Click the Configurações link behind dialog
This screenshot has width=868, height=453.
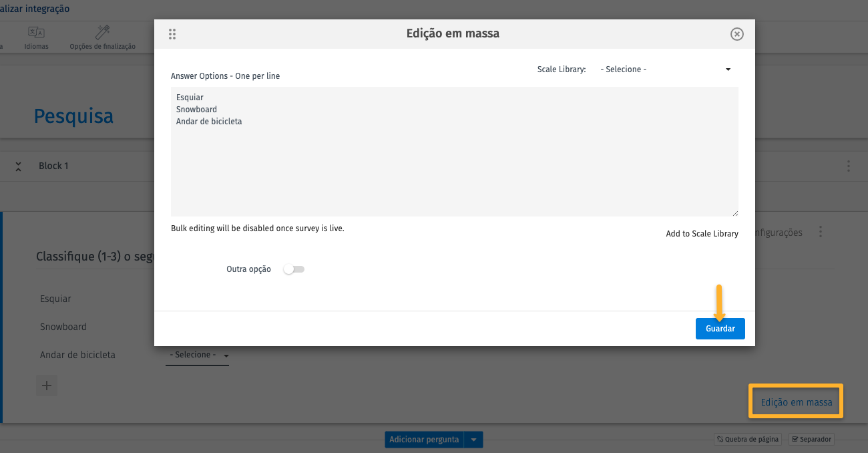pos(779,233)
